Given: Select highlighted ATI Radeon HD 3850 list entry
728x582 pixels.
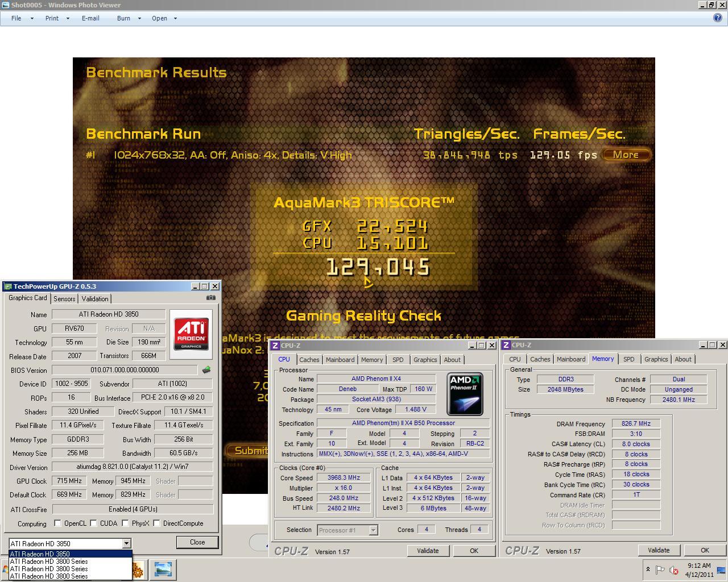Looking at the screenshot, I should click(71, 554).
